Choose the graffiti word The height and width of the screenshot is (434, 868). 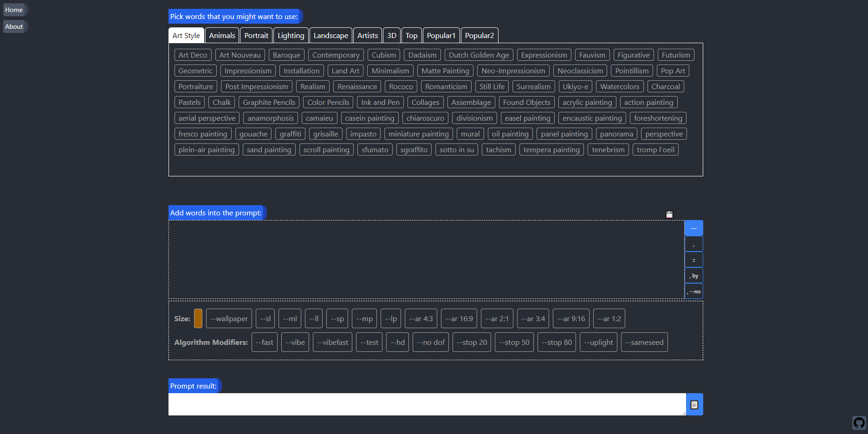coord(290,134)
